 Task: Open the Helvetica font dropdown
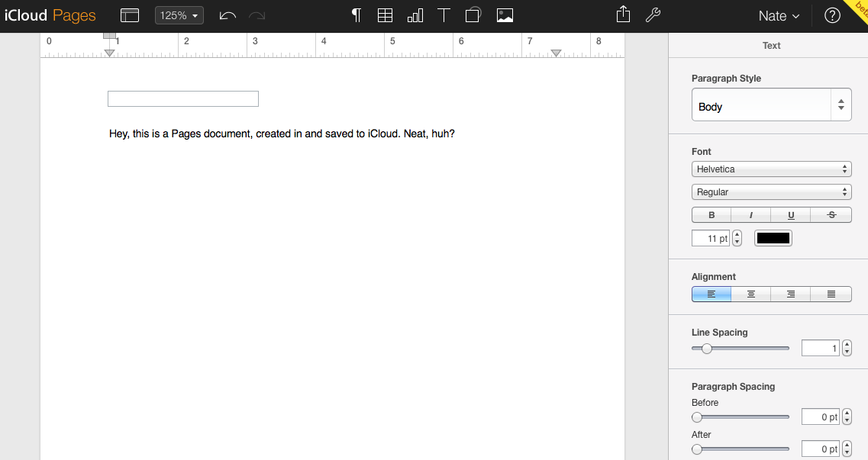tap(771, 169)
